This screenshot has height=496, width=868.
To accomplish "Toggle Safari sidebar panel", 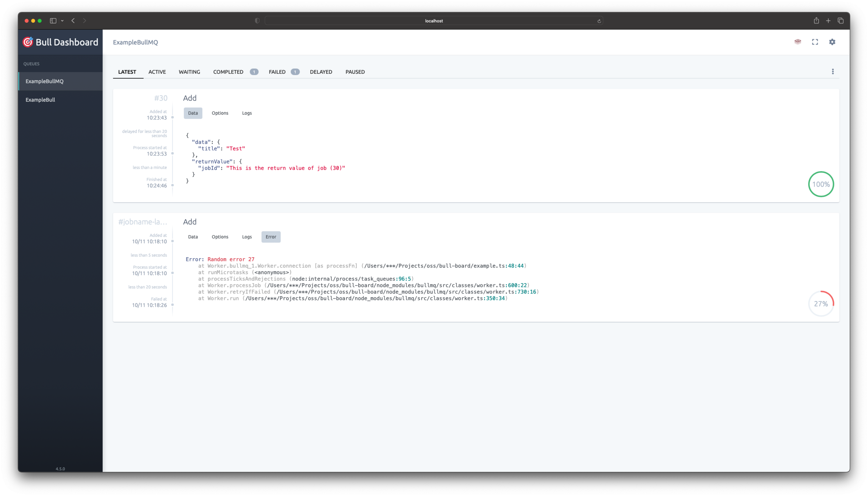I will click(x=53, y=21).
